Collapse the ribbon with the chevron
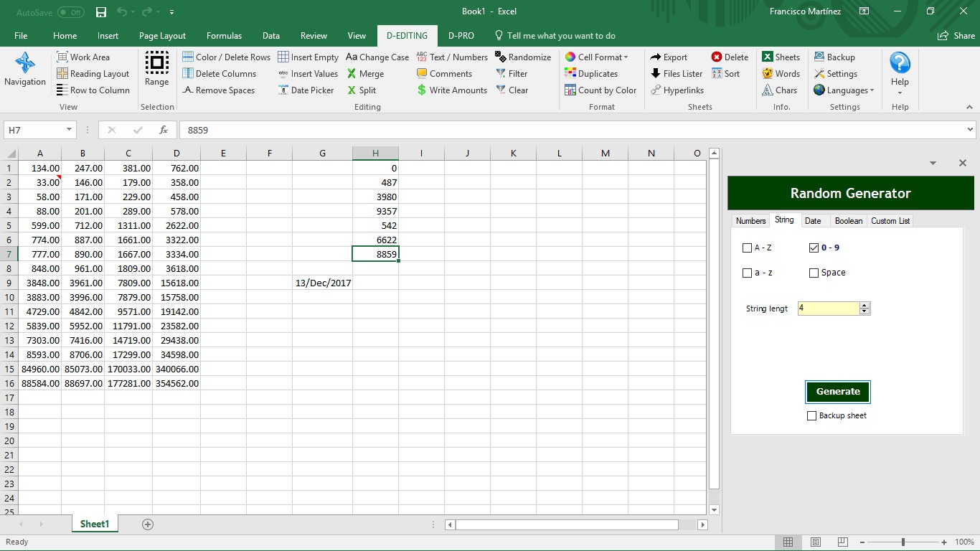980x551 pixels. tap(969, 107)
